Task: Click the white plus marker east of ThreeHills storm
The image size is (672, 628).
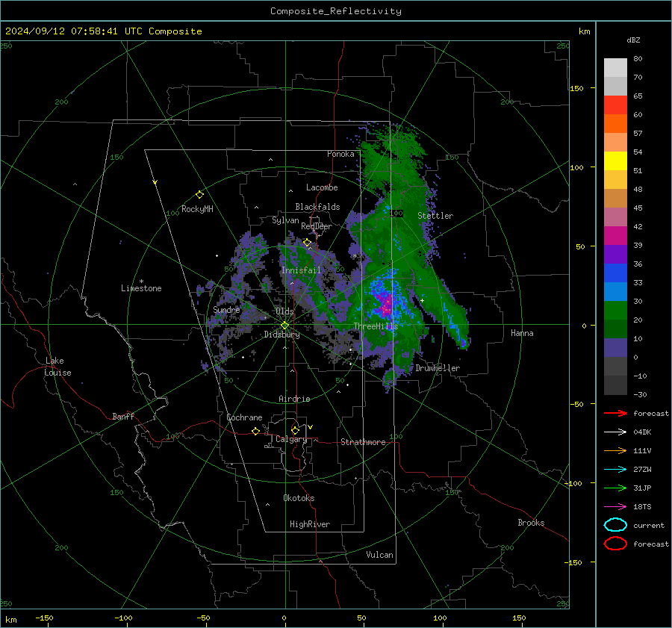Action: (422, 300)
